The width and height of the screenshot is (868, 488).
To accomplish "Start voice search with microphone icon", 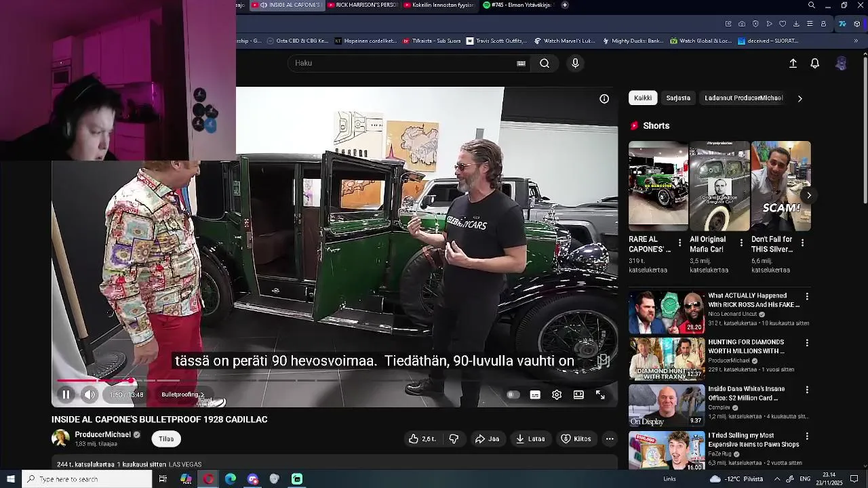I will tap(575, 63).
